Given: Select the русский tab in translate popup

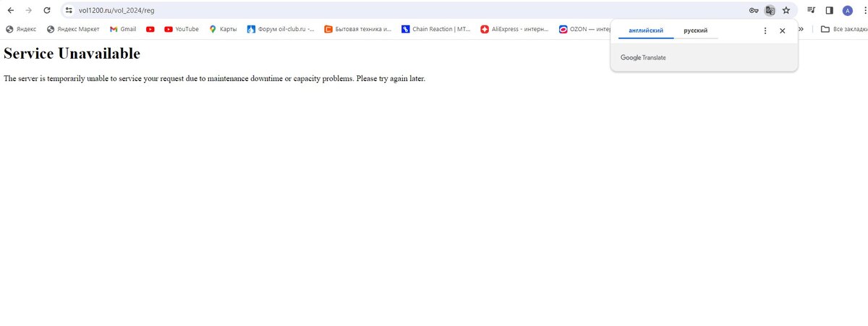Looking at the screenshot, I should [696, 31].
